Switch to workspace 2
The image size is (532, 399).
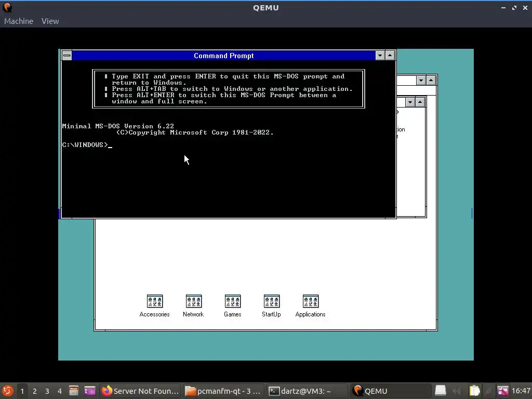[x=35, y=391]
